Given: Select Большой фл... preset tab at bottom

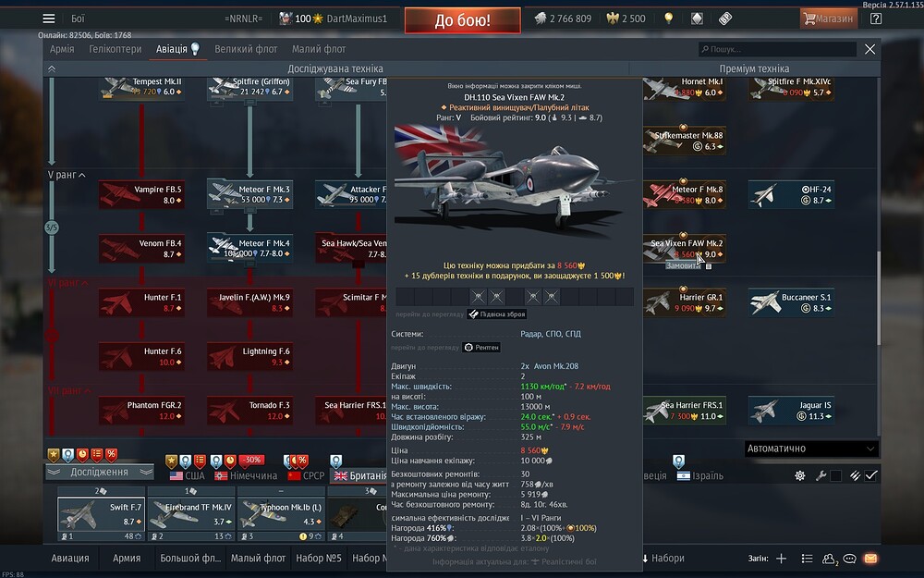Looking at the screenshot, I should (190, 558).
